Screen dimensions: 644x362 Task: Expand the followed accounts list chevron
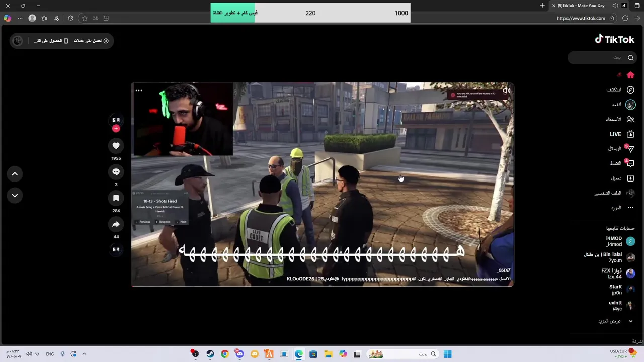point(630,321)
